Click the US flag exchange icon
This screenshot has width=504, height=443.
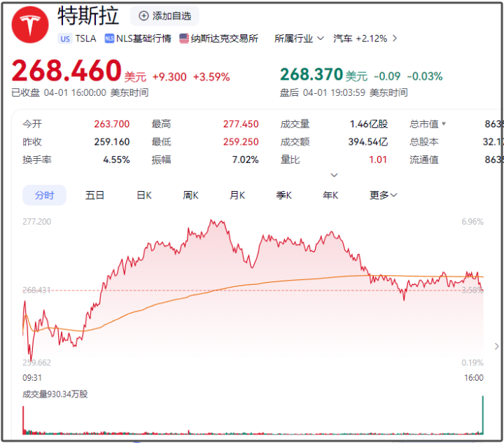tap(184, 38)
